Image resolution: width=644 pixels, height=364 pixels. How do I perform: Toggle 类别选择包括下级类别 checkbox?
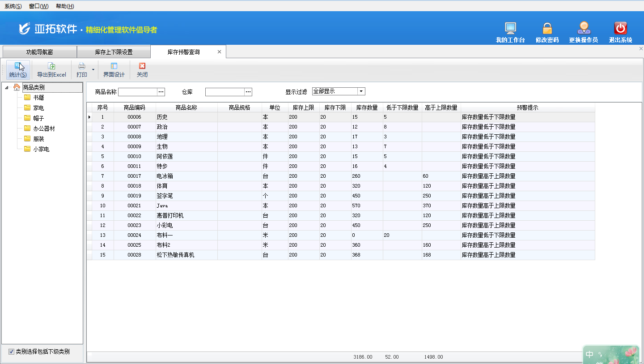pyautogui.click(x=11, y=352)
